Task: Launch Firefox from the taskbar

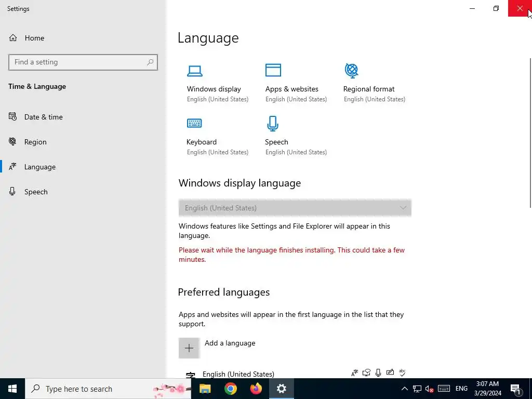Action: (256, 389)
